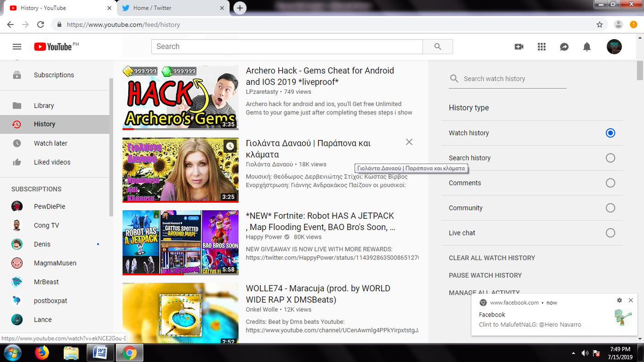Open Happy Power channel link

tap(264, 237)
